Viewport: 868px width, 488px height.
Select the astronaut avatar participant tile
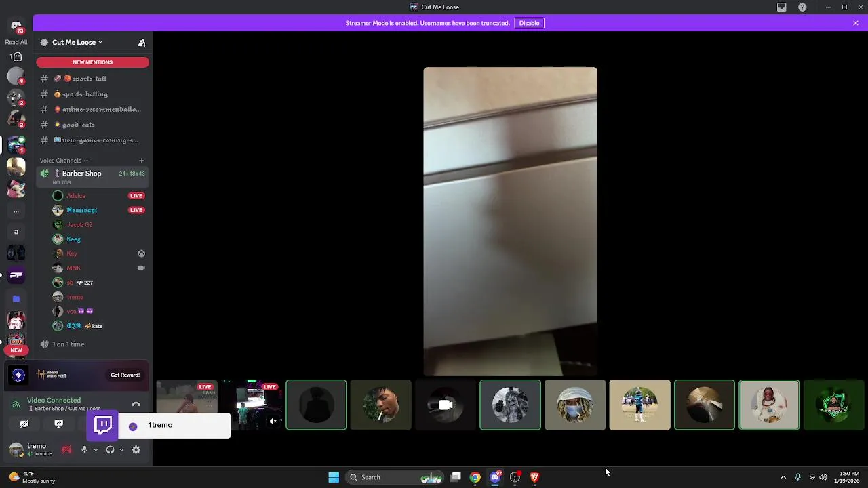[769, 405]
